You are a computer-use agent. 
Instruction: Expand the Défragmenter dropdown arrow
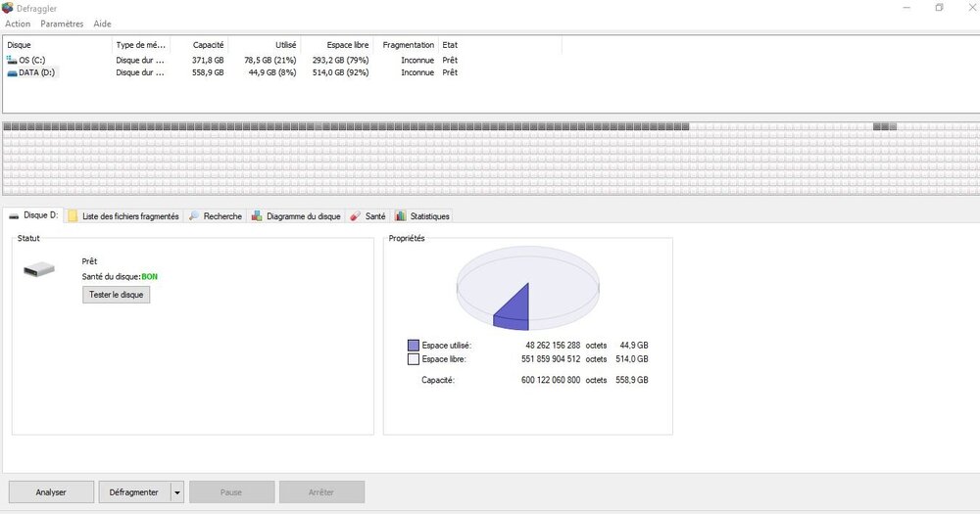pos(176,492)
